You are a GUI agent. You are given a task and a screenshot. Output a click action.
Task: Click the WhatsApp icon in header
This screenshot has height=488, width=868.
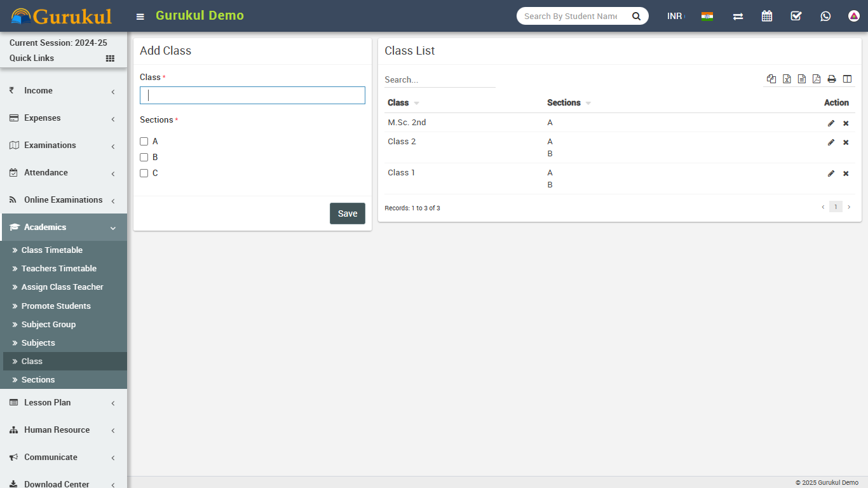pyautogui.click(x=825, y=16)
